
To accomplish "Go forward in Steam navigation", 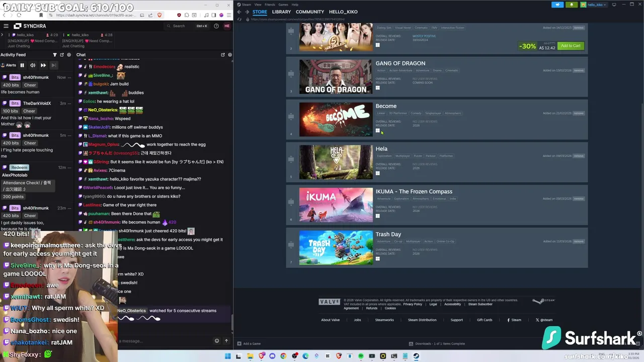I will [x=247, y=12].
